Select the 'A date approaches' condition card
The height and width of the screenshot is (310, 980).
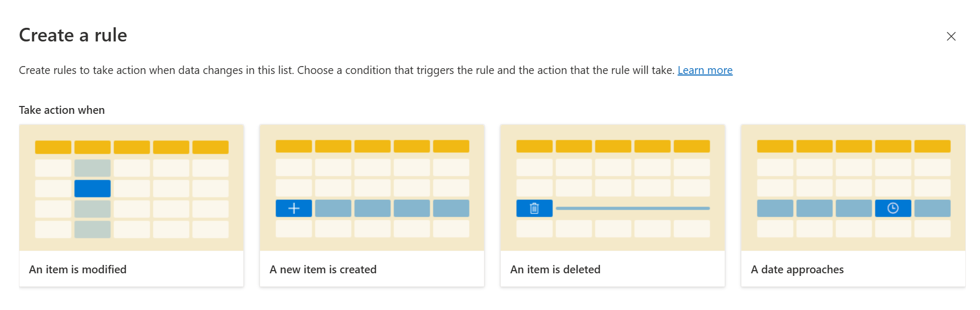[x=853, y=269]
